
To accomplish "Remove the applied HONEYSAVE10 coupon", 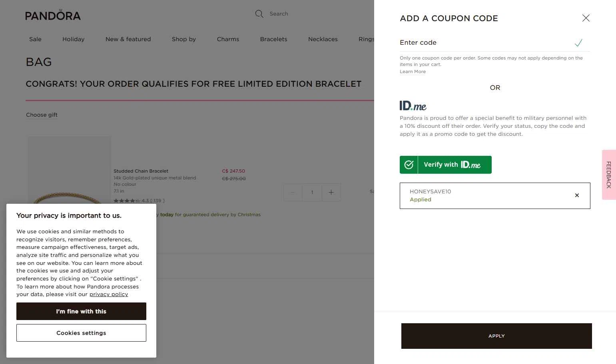I will tap(577, 195).
